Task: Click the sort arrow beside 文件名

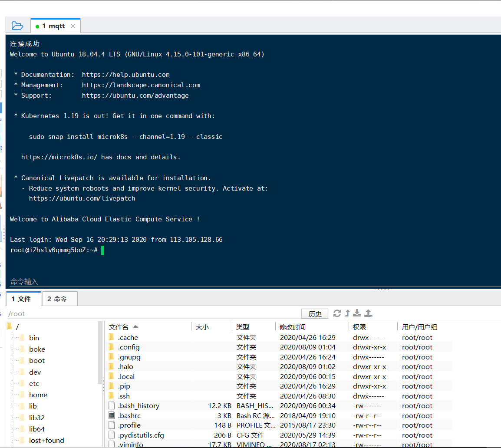Action: click(135, 326)
